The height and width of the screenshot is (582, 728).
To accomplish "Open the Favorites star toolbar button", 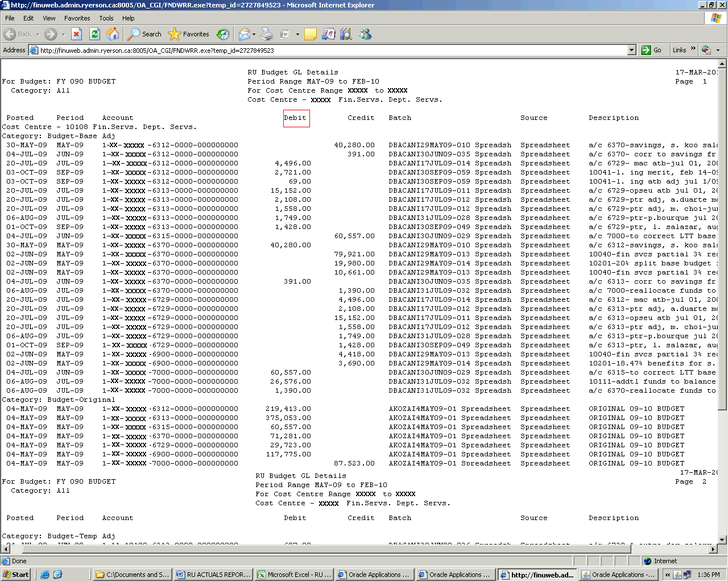I will tap(189, 34).
